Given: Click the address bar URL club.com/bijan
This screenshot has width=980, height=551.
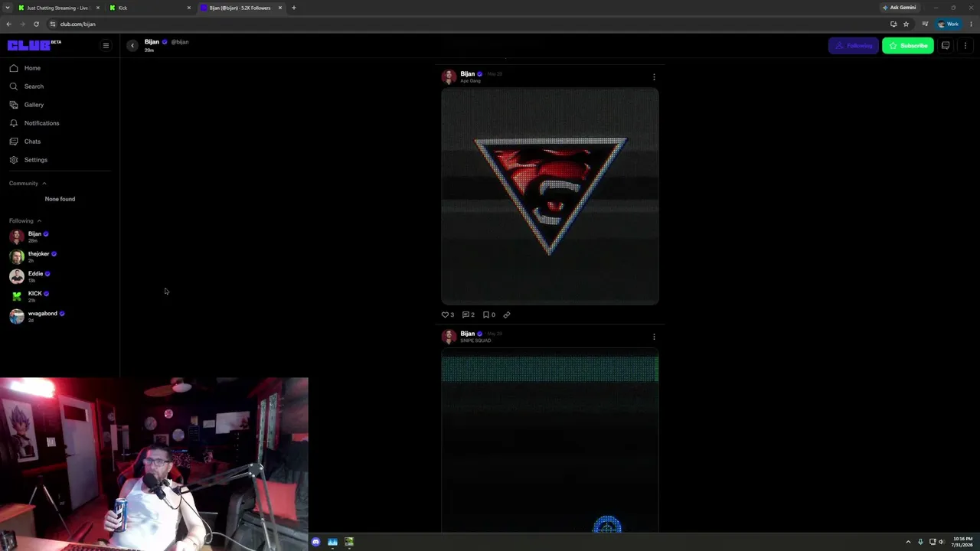Looking at the screenshot, I should coord(77,24).
